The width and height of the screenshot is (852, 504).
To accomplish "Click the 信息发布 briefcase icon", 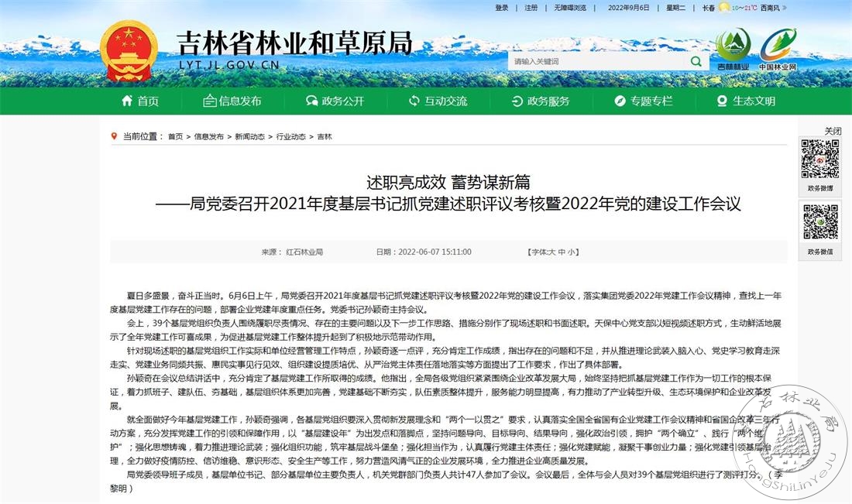I will 209,101.
